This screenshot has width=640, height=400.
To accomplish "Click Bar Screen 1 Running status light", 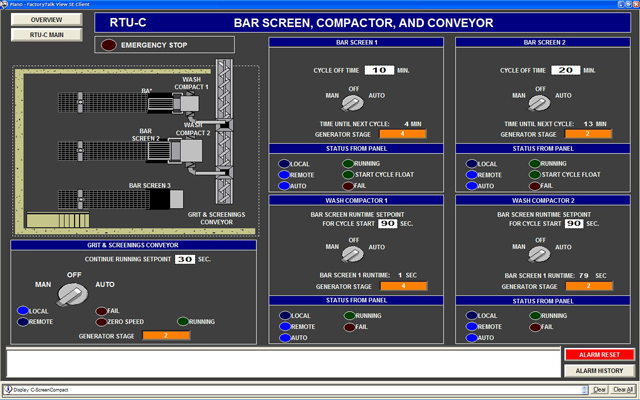I will tap(347, 163).
